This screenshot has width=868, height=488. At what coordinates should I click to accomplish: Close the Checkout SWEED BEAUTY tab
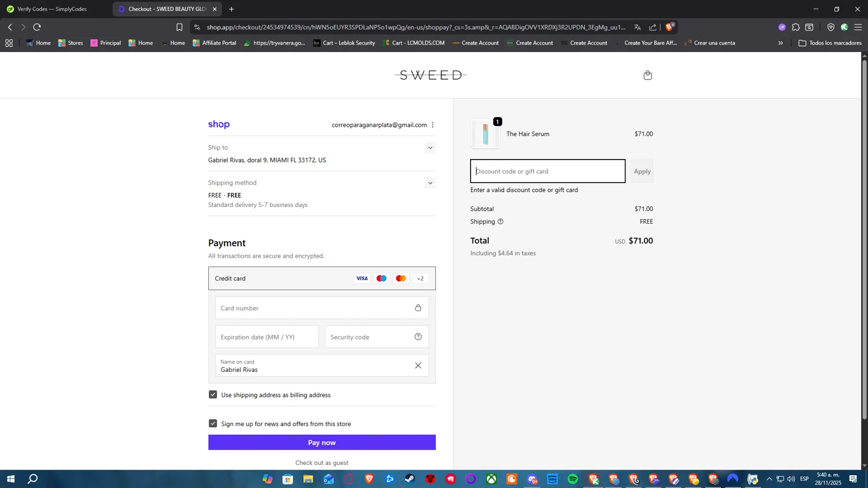(x=215, y=9)
